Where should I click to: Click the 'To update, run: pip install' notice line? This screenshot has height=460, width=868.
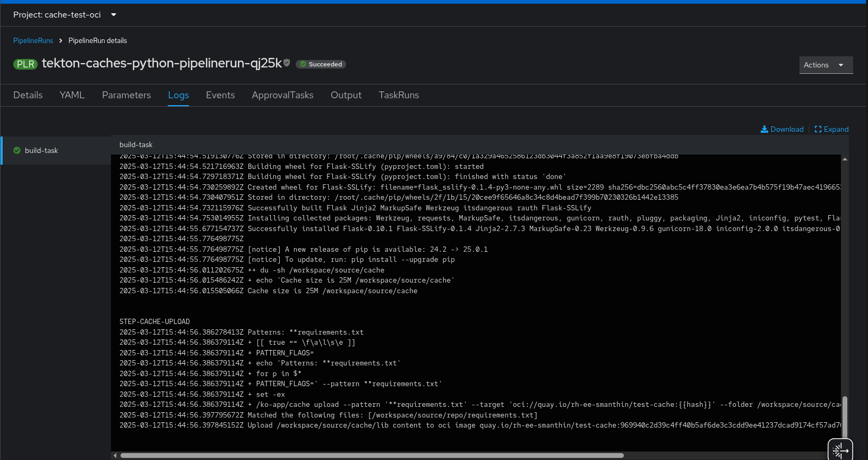[287, 260]
